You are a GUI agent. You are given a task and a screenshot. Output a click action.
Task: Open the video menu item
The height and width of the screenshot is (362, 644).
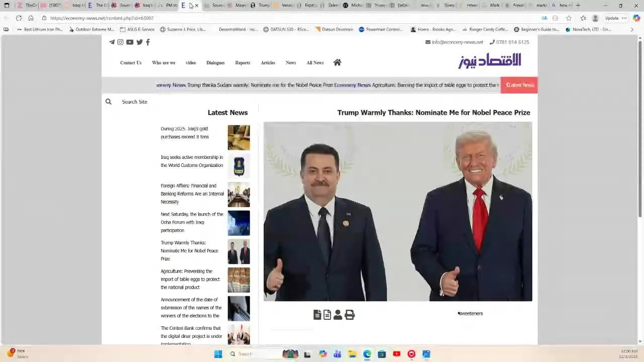point(191,63)
